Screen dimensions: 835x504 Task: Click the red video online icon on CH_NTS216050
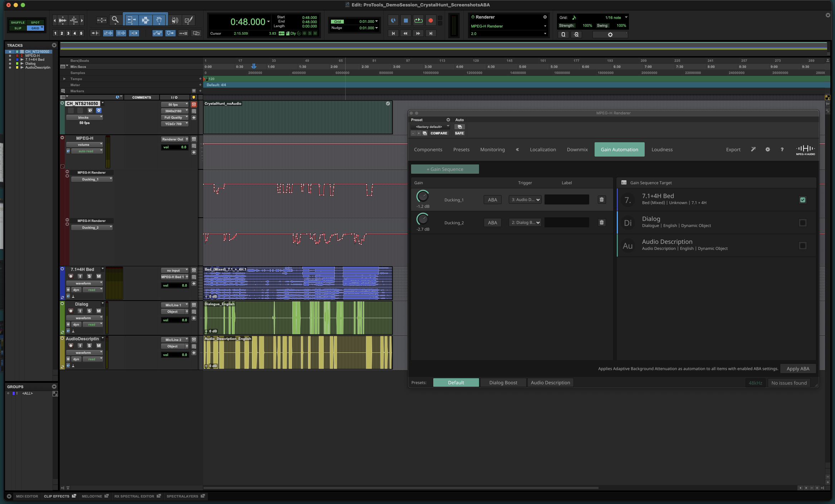pyautogui.click(x=194, y=104)
